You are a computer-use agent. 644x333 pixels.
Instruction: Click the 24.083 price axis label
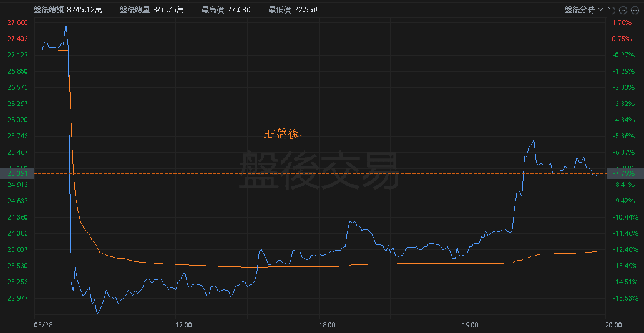tap(17, 233)
